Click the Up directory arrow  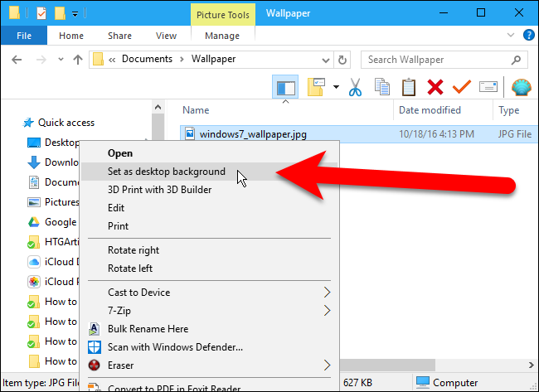[x=77, y=60]
